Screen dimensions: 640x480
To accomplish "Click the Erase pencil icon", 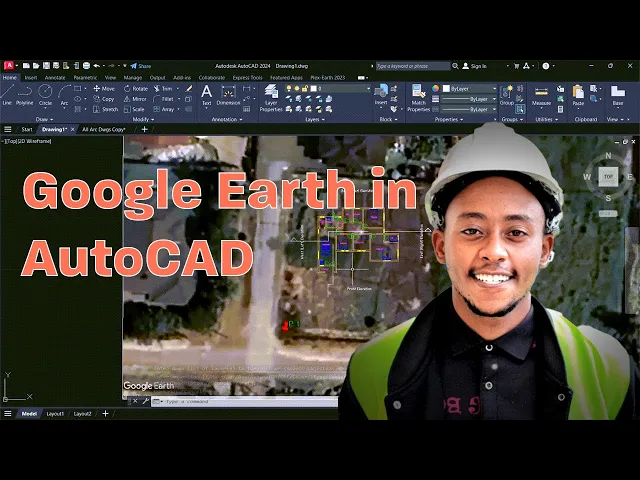I will pyautogui.click(x=189, y=89).
